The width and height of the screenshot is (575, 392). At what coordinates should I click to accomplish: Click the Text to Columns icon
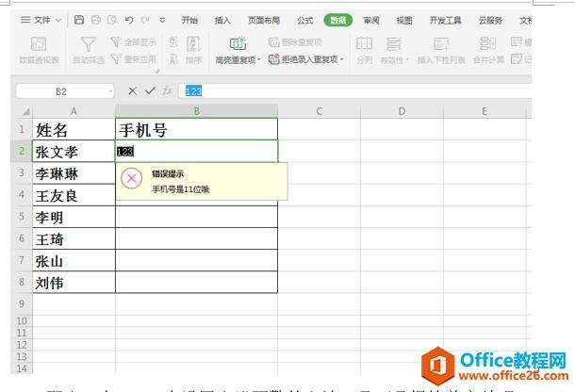point(364,44)
